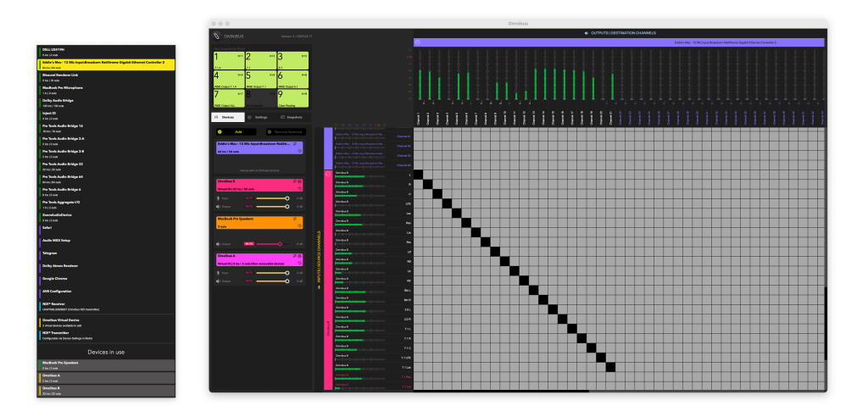Click the speaker icon under MacBook Pro Speakers
The image size is (868, 417).
coord(218,244)
